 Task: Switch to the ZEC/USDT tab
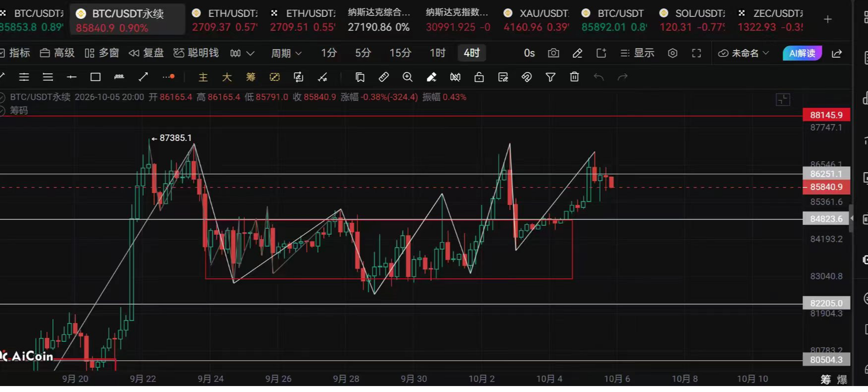coord(770,20)
